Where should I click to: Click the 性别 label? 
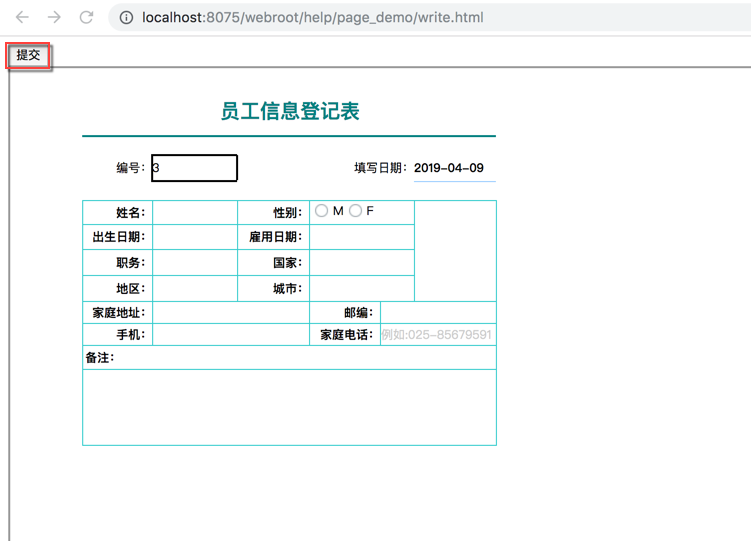(287, 213)
